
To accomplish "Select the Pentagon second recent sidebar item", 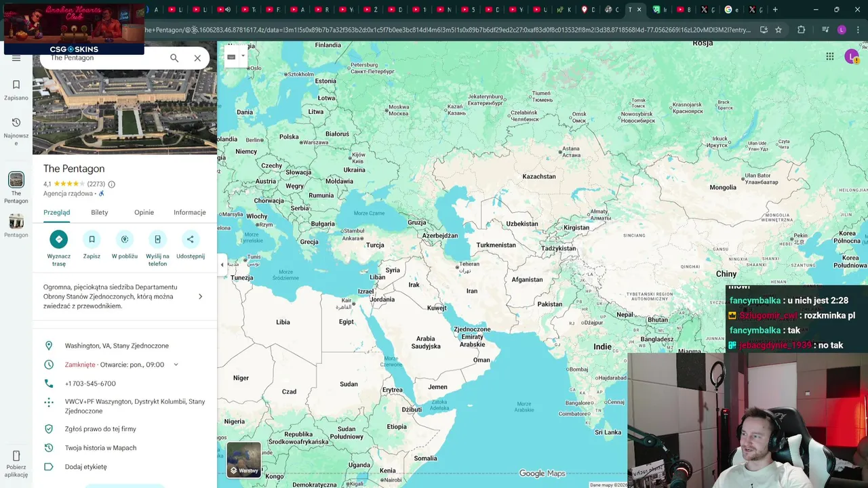I will point(16,226).
